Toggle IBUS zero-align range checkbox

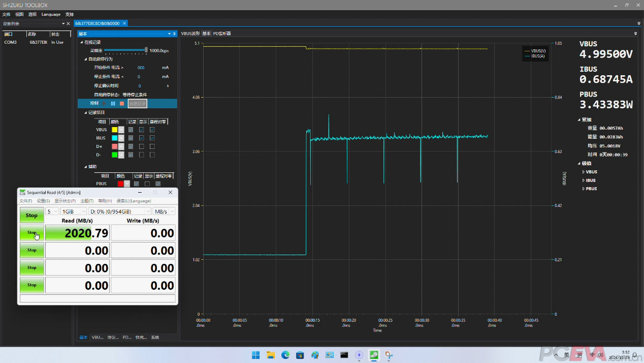[152, 138]
